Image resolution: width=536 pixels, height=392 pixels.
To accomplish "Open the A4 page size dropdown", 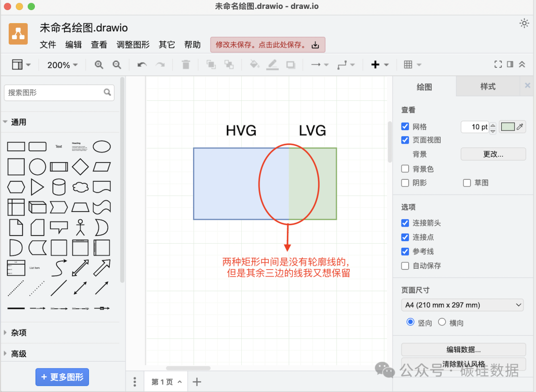I will click(x=462, y=305).
